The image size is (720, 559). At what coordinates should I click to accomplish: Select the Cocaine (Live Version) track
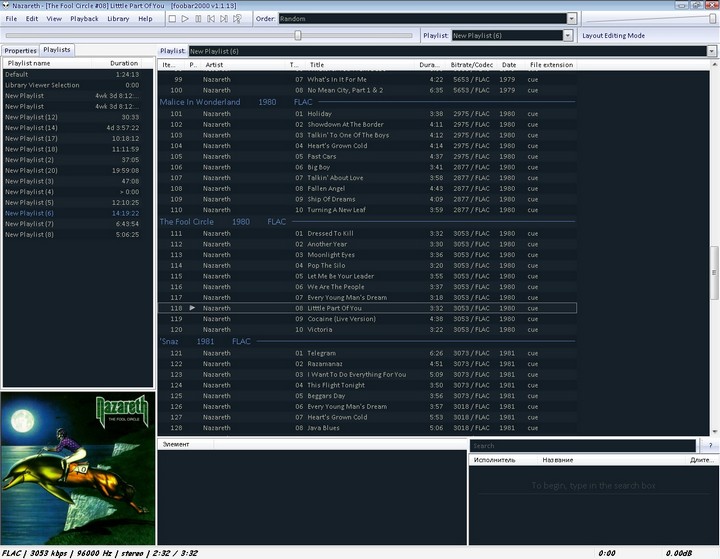point(342,319)
